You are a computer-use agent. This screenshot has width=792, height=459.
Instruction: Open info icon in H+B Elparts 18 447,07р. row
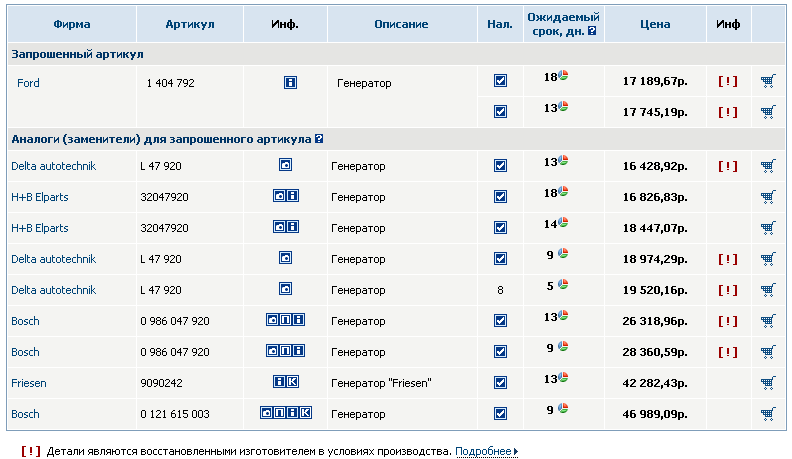pyautogui.click(x=292, y=226)
